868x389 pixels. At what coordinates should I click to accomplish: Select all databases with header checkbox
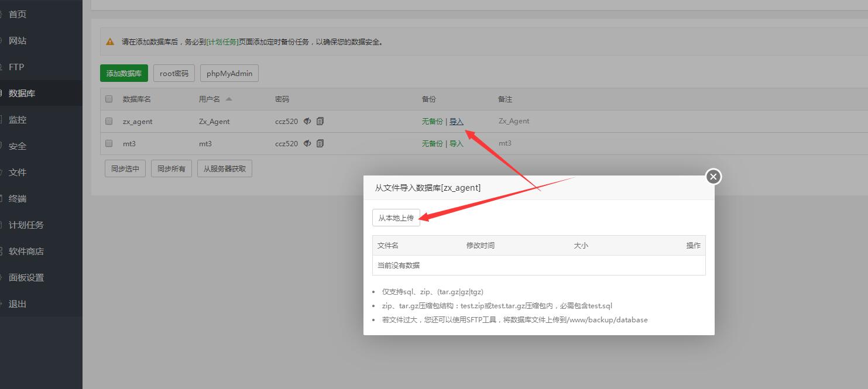(109, 99)
